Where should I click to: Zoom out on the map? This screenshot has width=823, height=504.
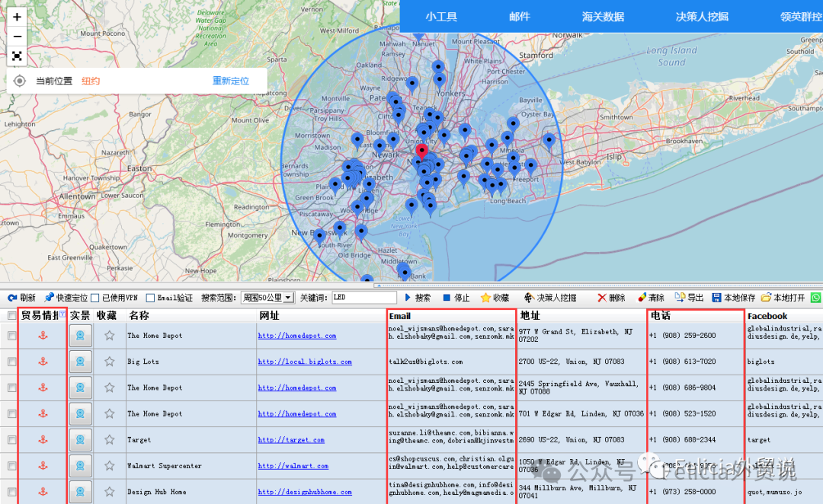(x=17, y=37)
